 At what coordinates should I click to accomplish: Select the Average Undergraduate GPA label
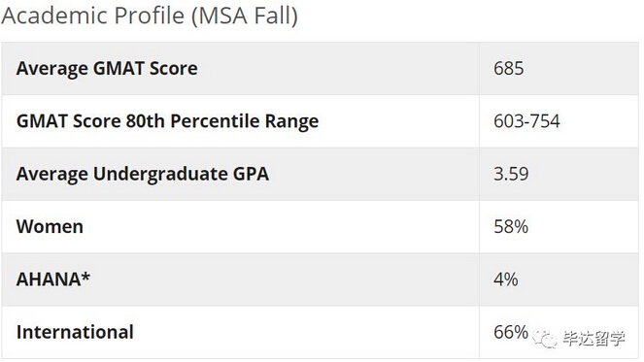143,174
